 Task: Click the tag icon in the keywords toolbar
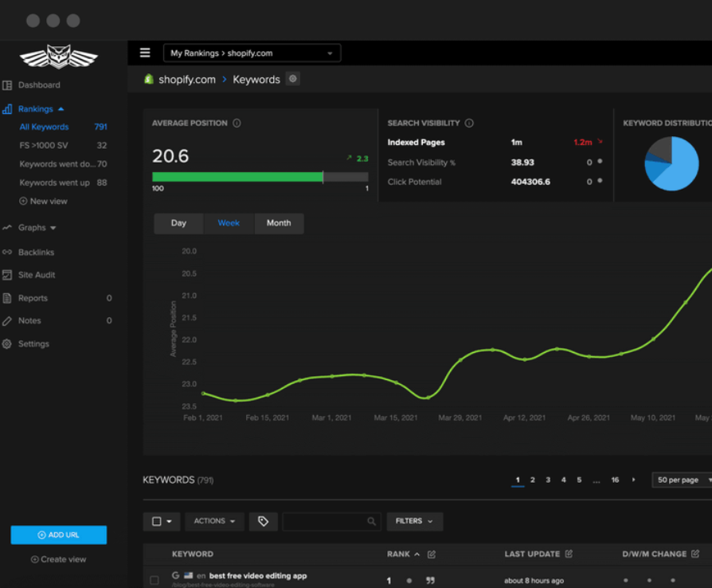coord(263,521)
